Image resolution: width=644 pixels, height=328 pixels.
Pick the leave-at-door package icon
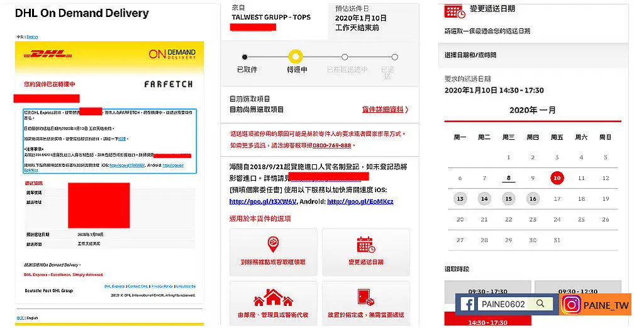365,297
